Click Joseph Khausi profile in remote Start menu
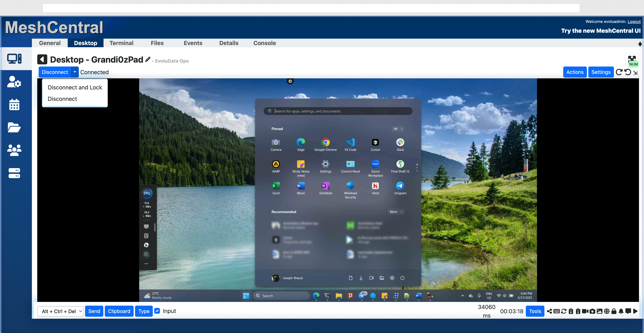The width and height of the screenshot is (644, 333). pos(287,278)
